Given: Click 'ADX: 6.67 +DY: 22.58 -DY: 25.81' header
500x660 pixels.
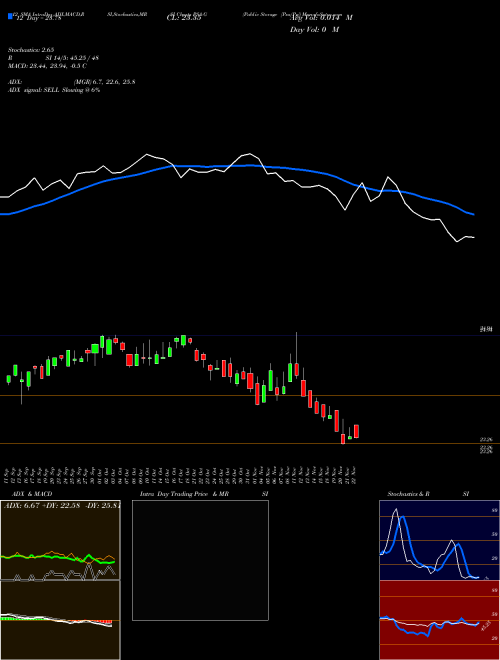Looking at the screenshot, I should coord(61,506).
